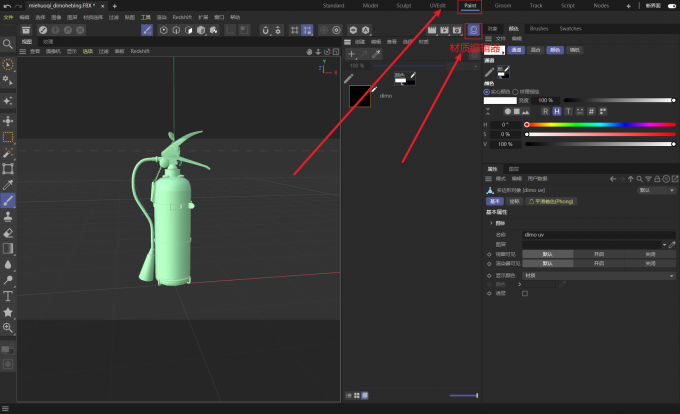This screenshot has height=414, width=680.
Task: Click the up arrow in attributes panel
Action: [x=631, y=179]
